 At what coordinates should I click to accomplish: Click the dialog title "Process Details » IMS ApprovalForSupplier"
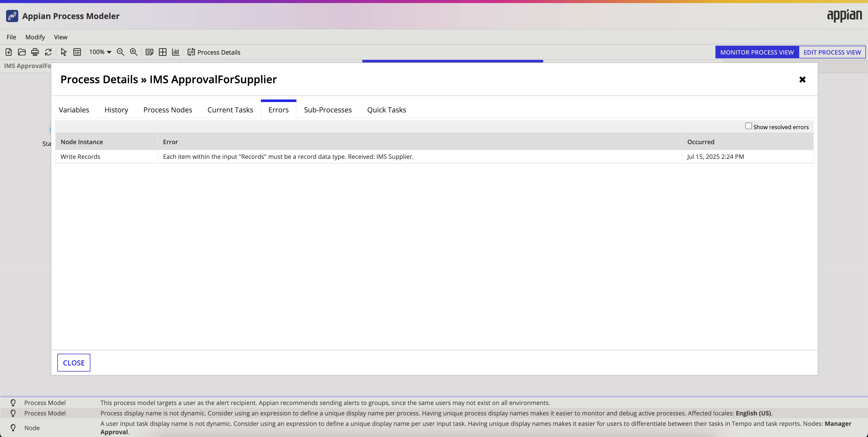click(169, 79)
